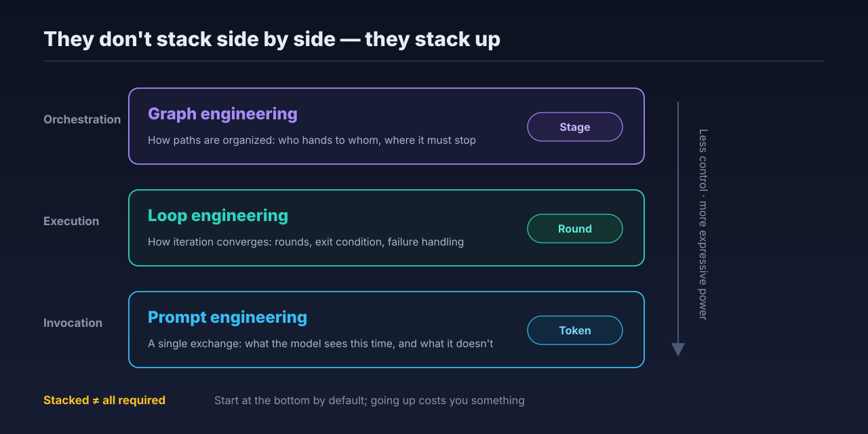The image size is (868, 434).
Task: Click the purple Graph engineering card
Action: click(x=387, y=126)
